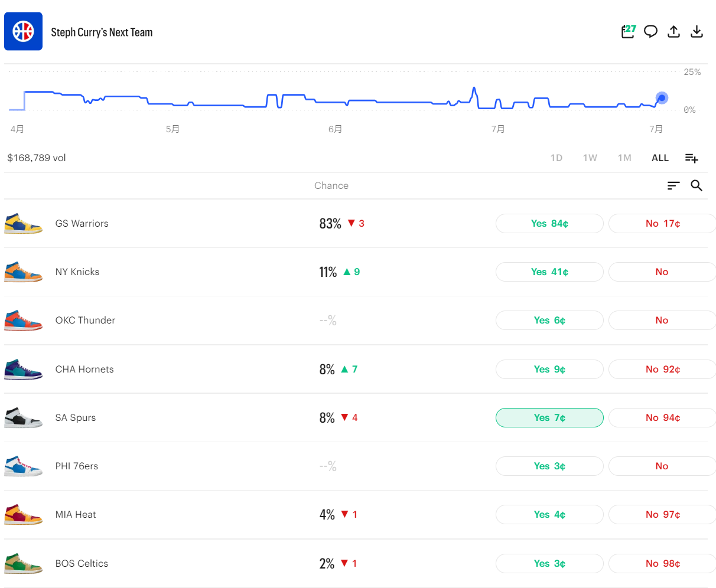Screen dimensions: 716x588
Task: Click the search magnifier icon
Action: pos(697,185)
